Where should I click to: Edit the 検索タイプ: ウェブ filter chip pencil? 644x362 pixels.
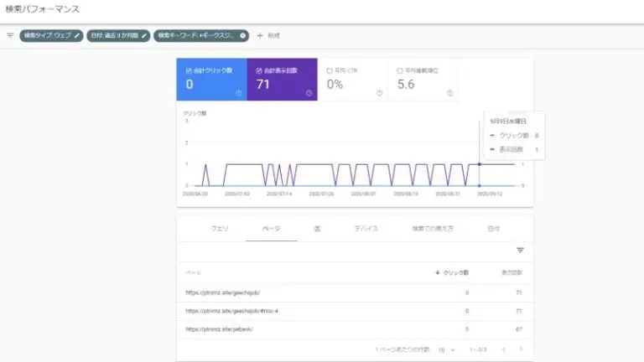77,35
